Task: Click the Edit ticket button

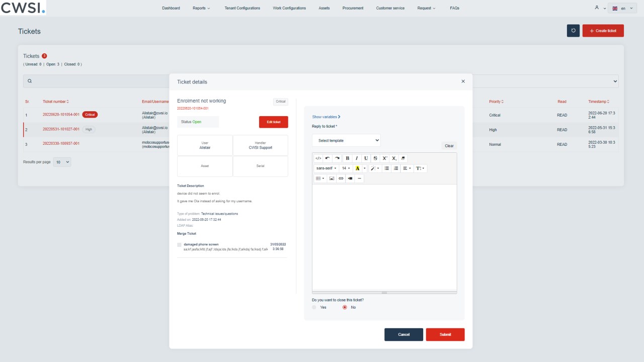Action: click(273, 122)
